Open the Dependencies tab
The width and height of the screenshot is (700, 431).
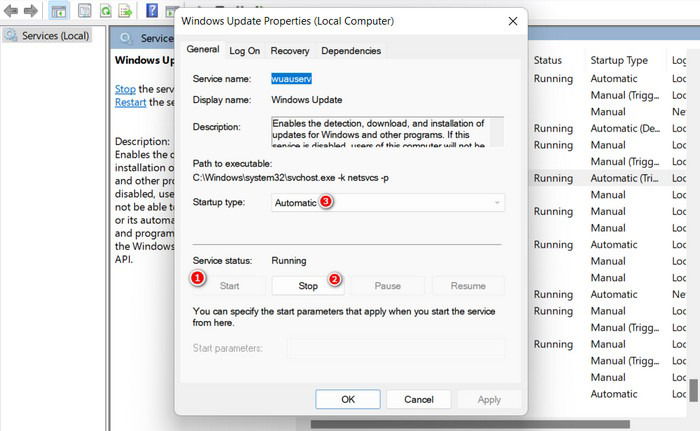[351, 51]
